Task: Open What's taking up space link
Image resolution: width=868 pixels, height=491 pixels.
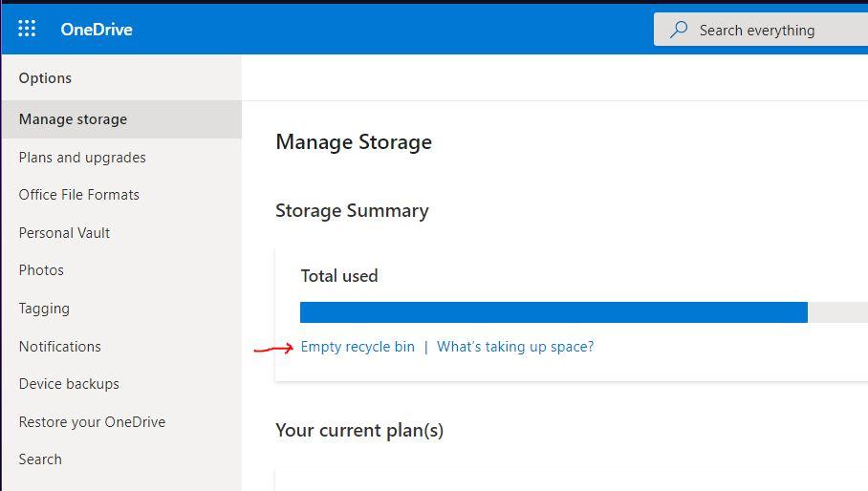Action: coord(515,347)
